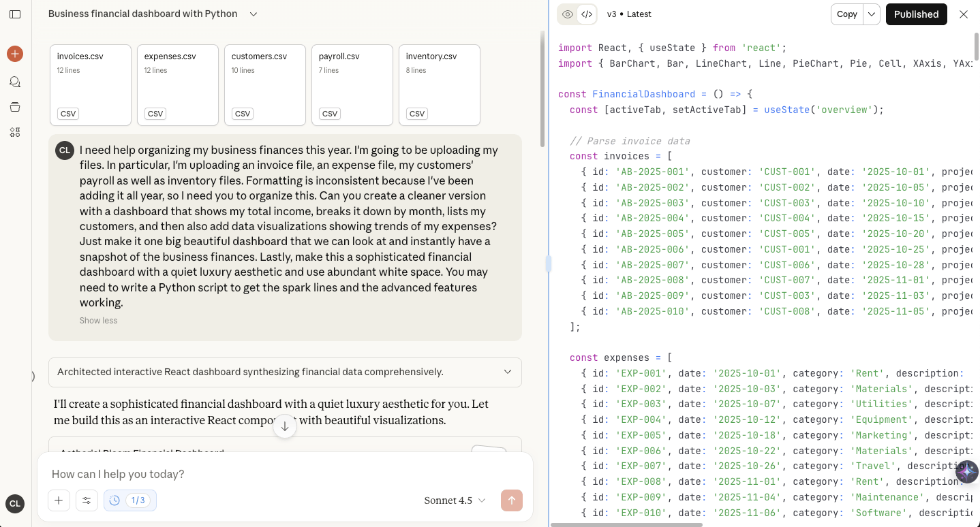Viewport: 980px width, 527px height.
Task: Open the Sonnet 4.5 model selector
Action: [455, 500]
